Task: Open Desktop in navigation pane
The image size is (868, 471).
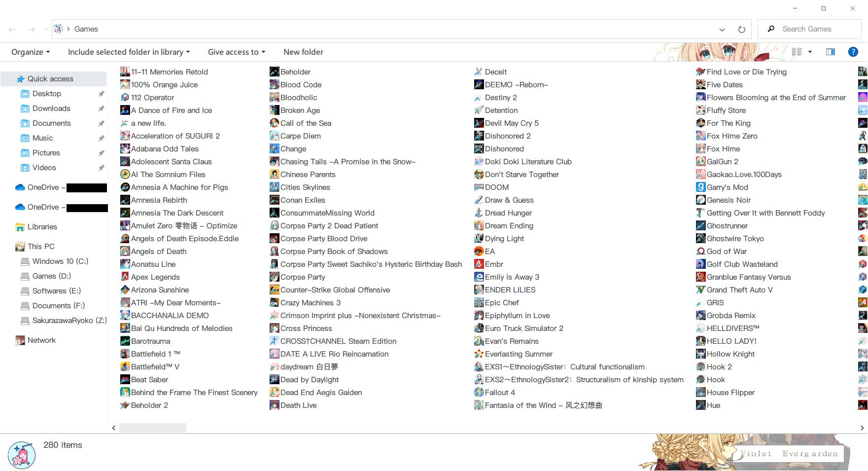Action: click(x=47, y=94)
